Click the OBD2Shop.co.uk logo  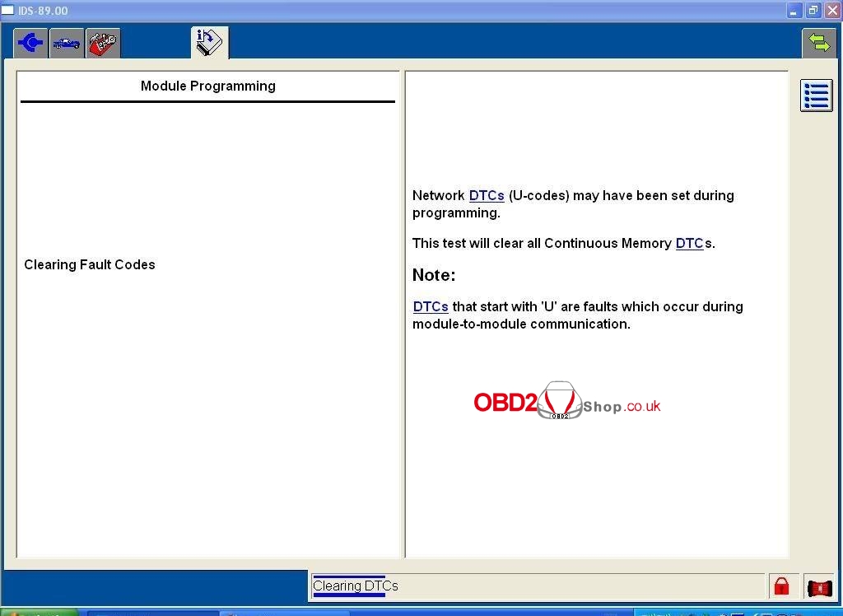pyautogui.click(x=566, y=402)
